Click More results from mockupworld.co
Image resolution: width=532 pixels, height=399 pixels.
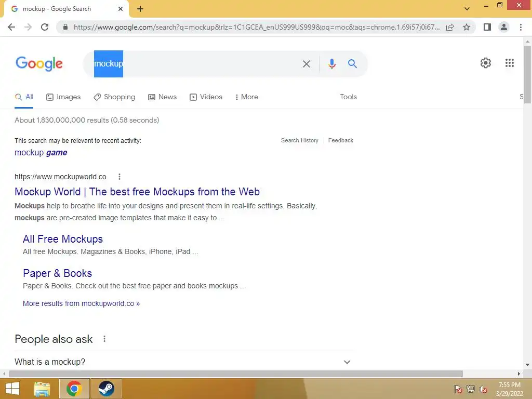[82, 303]
